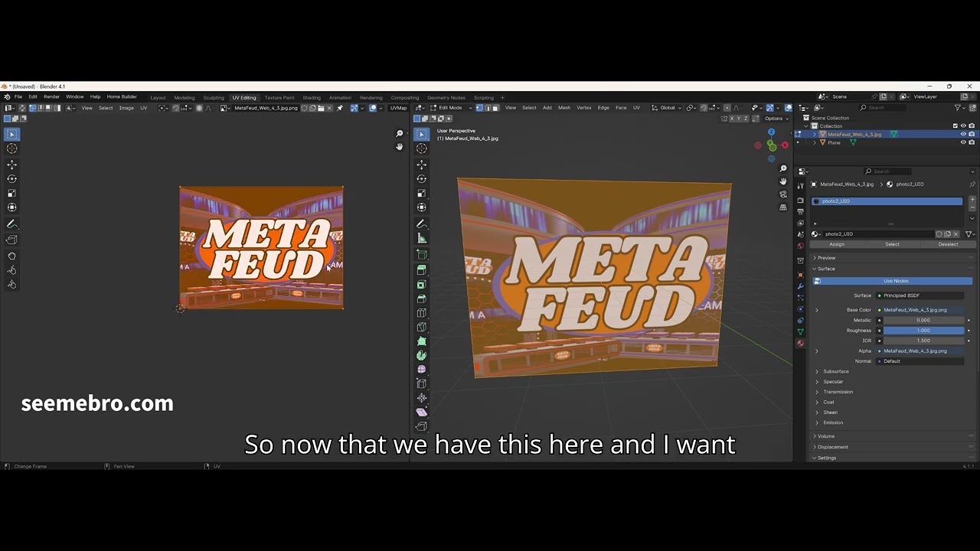Select the Bevel tool

click(x=421, y=298)
